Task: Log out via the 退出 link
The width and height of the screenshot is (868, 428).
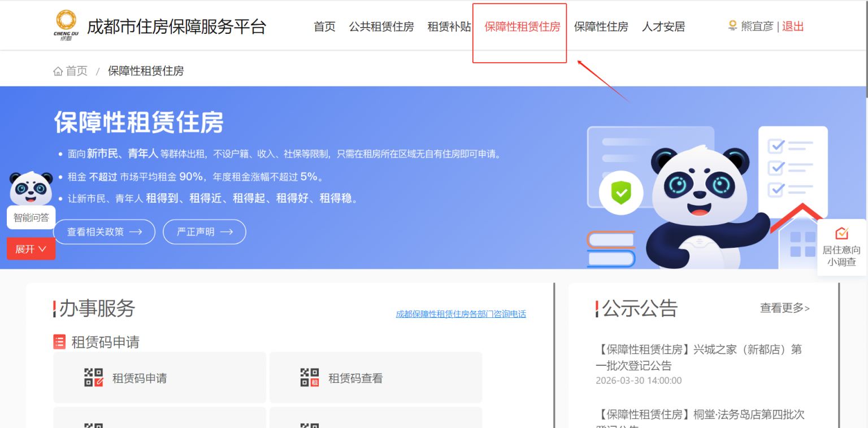Action: (x=793, y=26)
